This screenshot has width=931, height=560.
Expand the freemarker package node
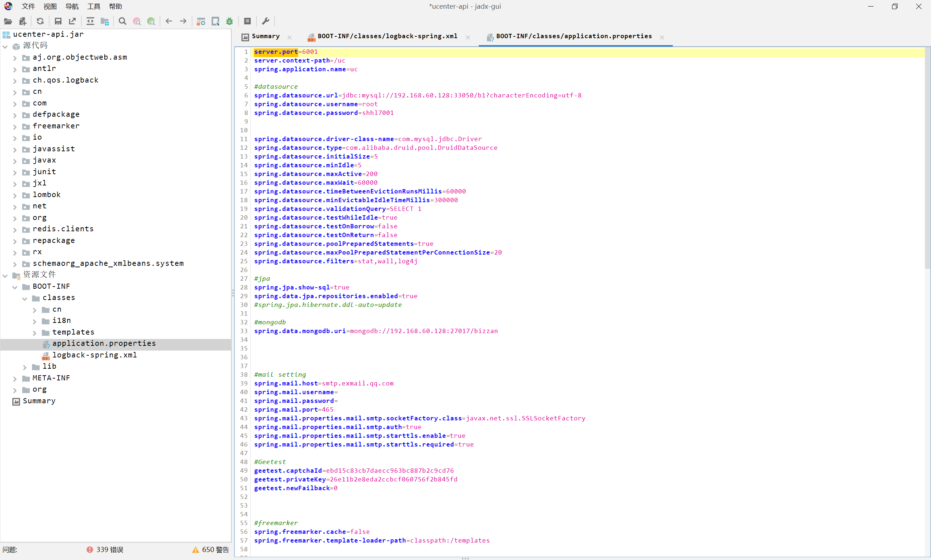point(15,127)
